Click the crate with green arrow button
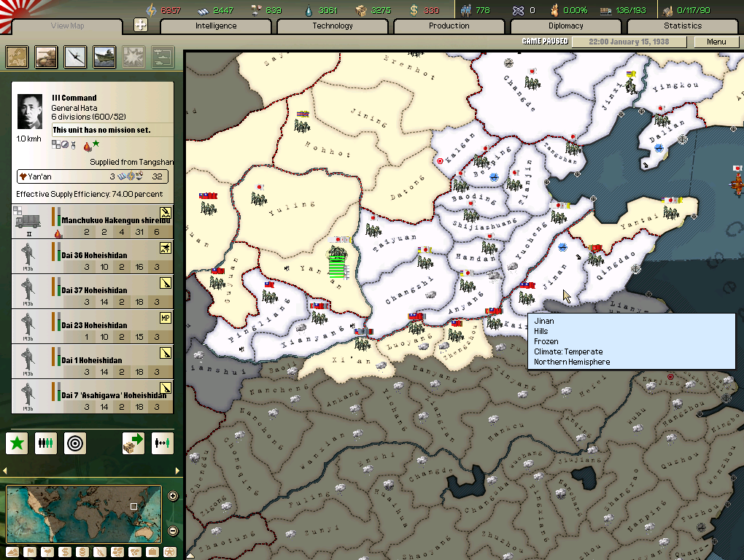This screenshot has height=560, width=744. [133, 443]
